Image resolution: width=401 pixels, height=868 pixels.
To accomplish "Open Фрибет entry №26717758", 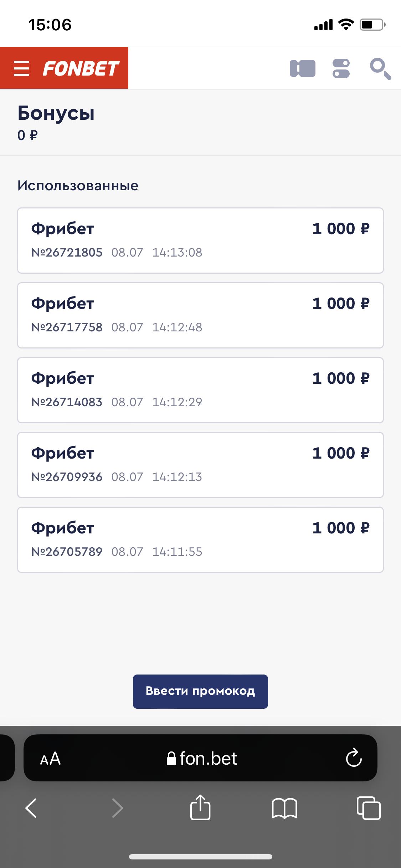I will pyautogui.click(x=200, y=315).
